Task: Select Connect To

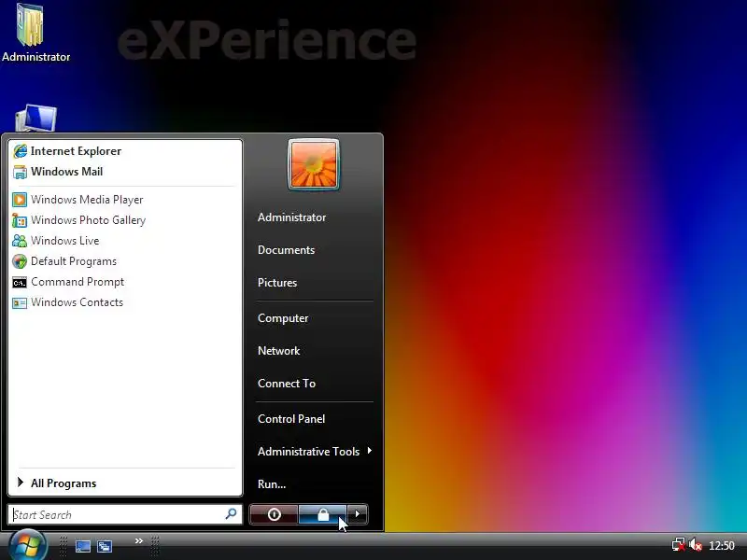Action: coord(287,384)
